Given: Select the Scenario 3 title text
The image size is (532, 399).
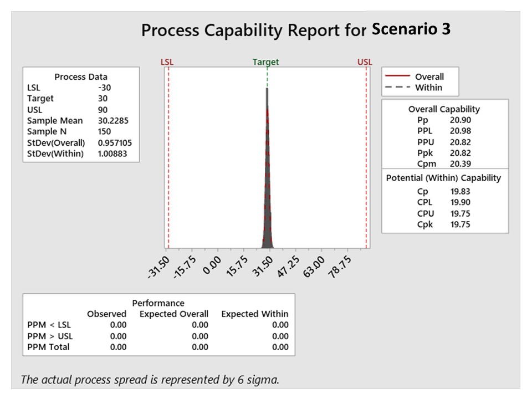Looking at the screenshot, I should [x=411, y=29].
